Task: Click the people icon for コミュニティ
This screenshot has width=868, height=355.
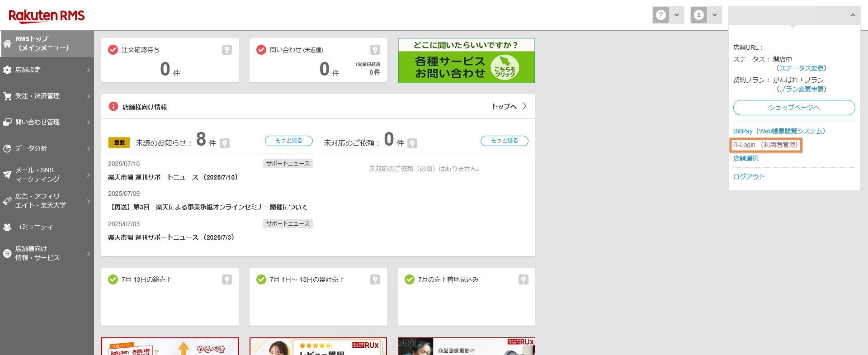Action: 7,227
